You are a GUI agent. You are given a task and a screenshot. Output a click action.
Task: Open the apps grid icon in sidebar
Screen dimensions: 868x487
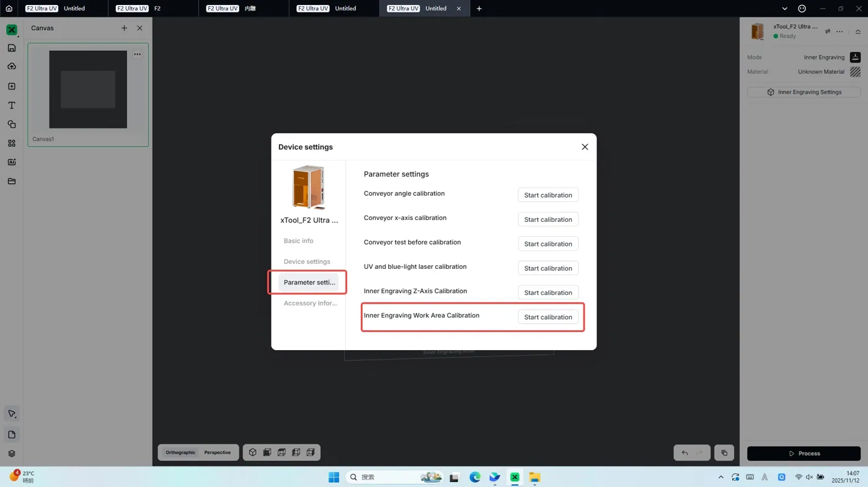pos(11,143)
